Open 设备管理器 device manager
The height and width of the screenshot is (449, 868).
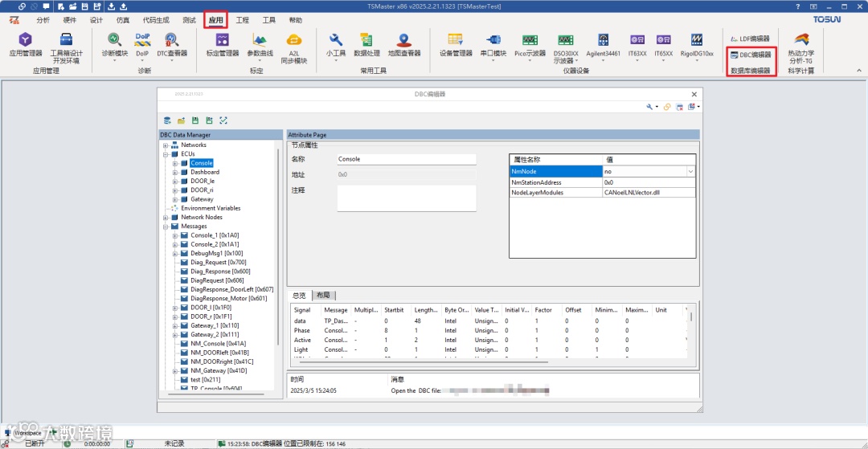[456, 45]
